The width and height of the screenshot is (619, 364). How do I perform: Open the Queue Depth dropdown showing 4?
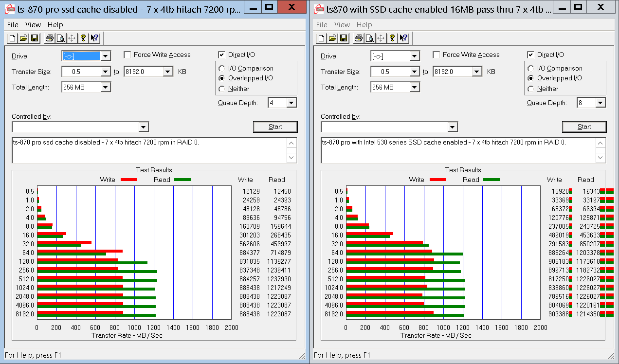291,103
